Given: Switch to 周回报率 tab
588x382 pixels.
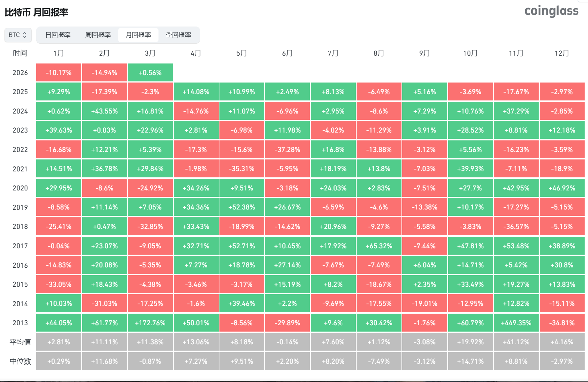Looking at the screenshot, I should coord(98,35).
